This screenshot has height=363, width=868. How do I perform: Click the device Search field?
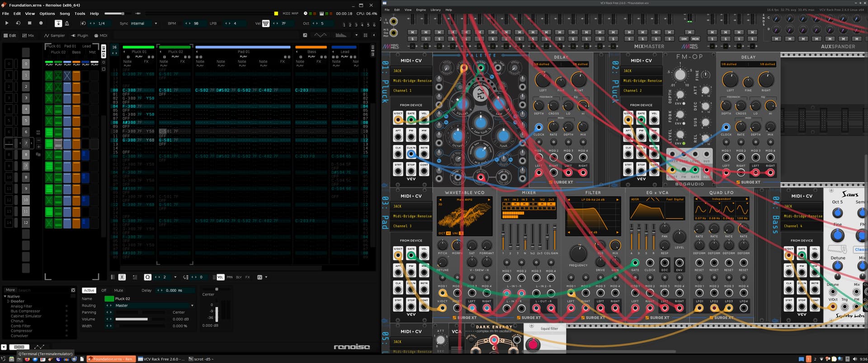pos(43,290)
